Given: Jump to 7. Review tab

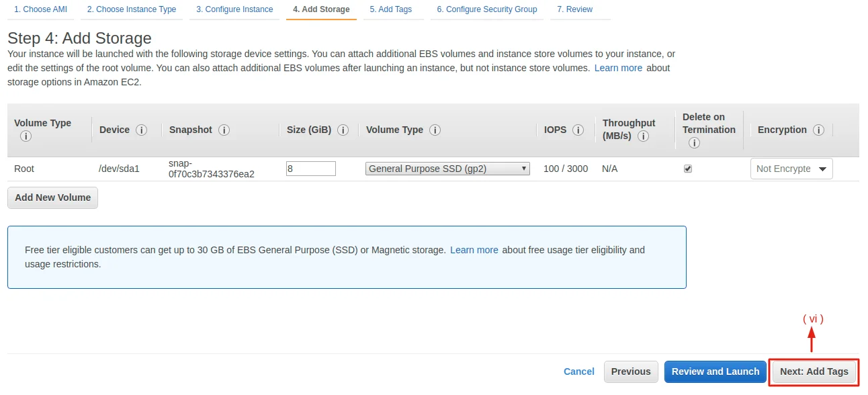Looking at the screenshot, I should [574, 9].
